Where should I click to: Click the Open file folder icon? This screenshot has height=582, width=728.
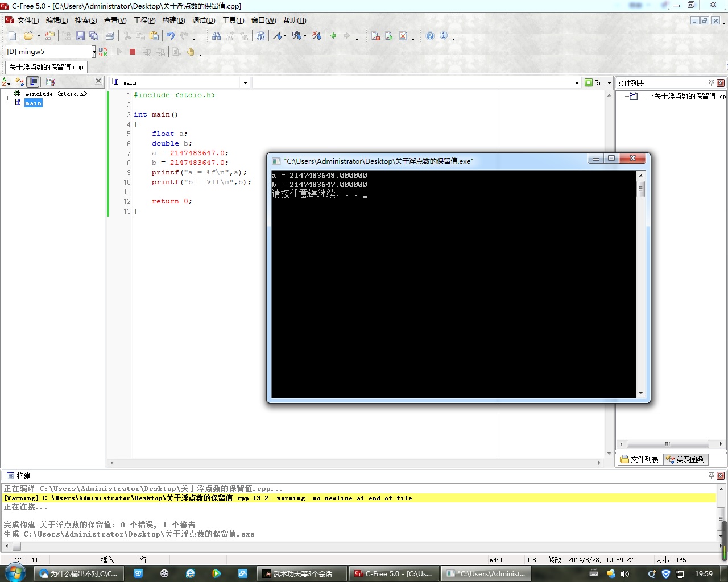[28, 36]
